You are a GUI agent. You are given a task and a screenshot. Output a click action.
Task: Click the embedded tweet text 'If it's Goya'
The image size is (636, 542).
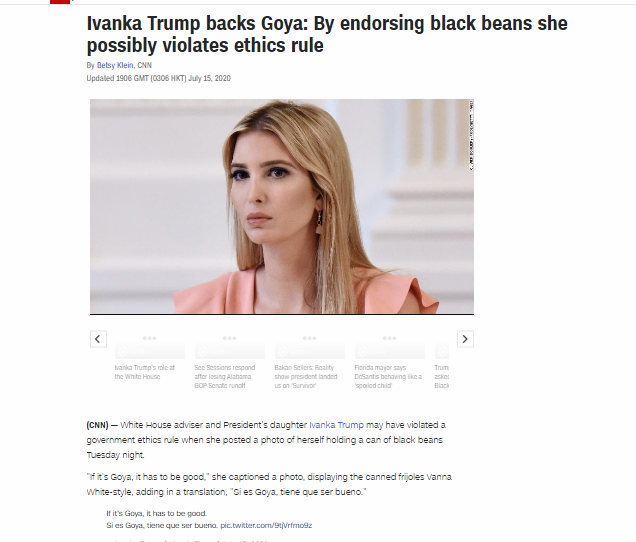click(157, 513)
